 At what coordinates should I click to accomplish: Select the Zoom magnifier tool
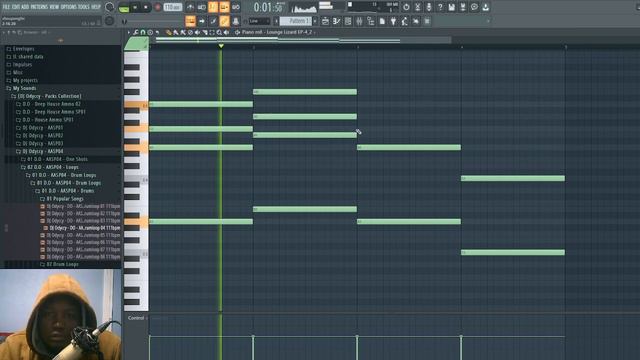coord(219,32)
